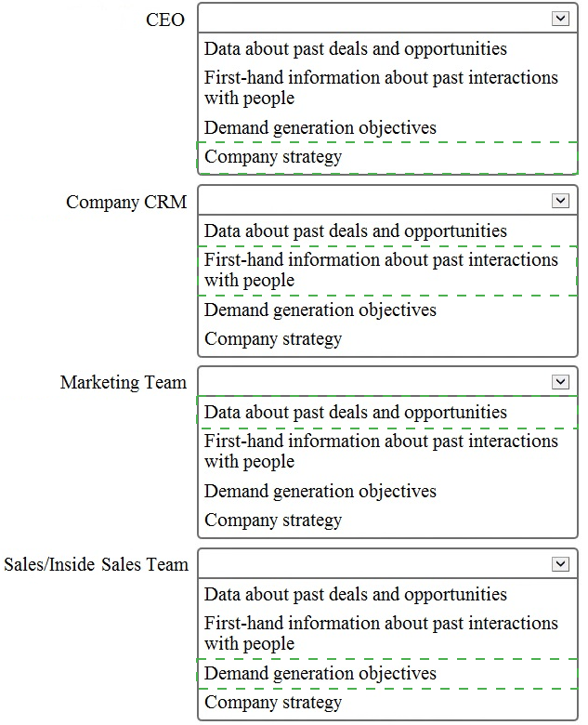Expand the Company CRM dropdown arrow

coord(560,201)
